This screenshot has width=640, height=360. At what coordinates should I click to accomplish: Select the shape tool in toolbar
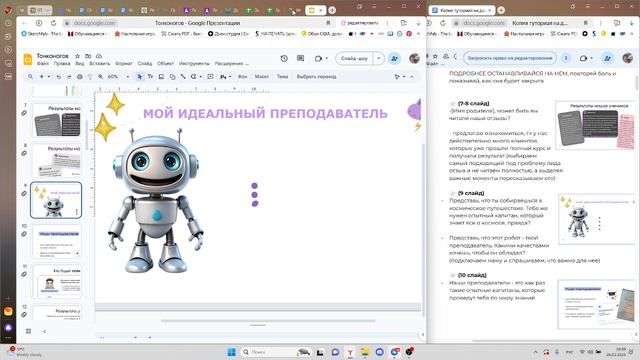pyautogui.click(x=172, y=76)
